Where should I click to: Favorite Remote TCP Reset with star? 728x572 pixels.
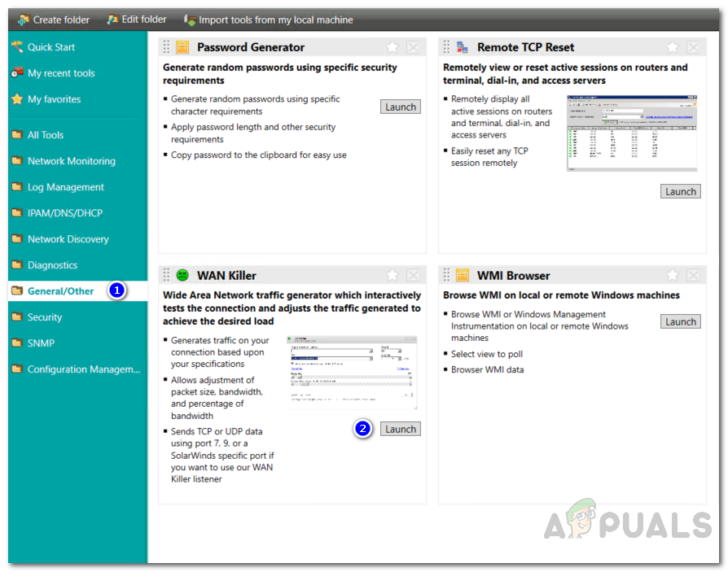click(x=673, y=47)
